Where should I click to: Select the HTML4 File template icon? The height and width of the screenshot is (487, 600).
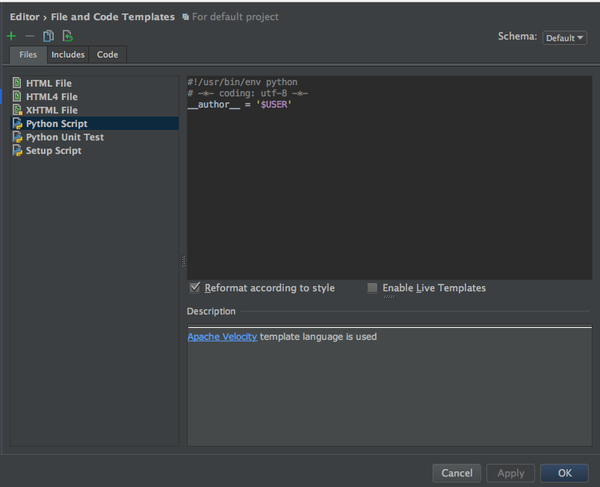tap(17, 97)
